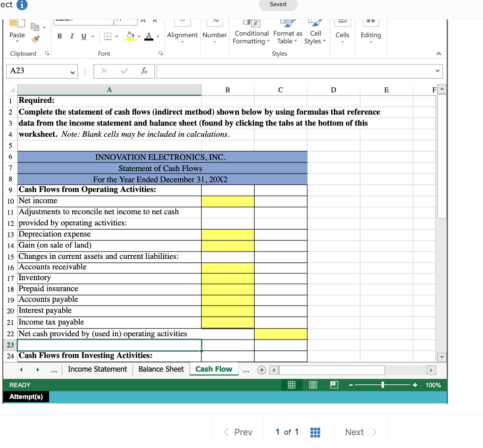Click the ellipsis after Cash Flow tab

coord(246,370)
